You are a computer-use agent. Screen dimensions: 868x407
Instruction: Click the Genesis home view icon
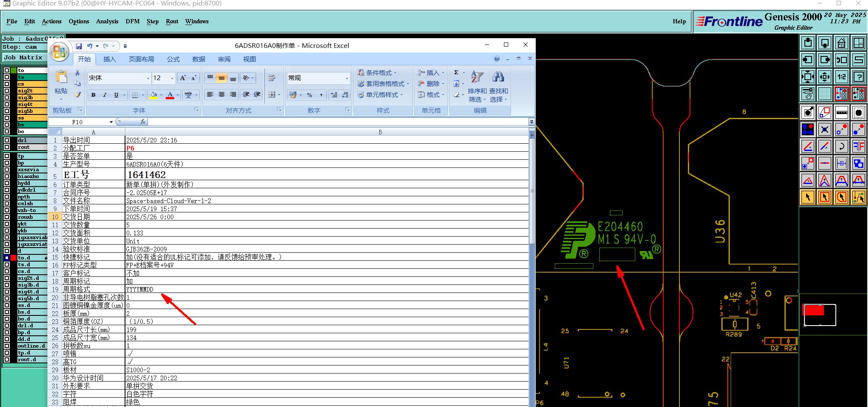click(842, 43)
